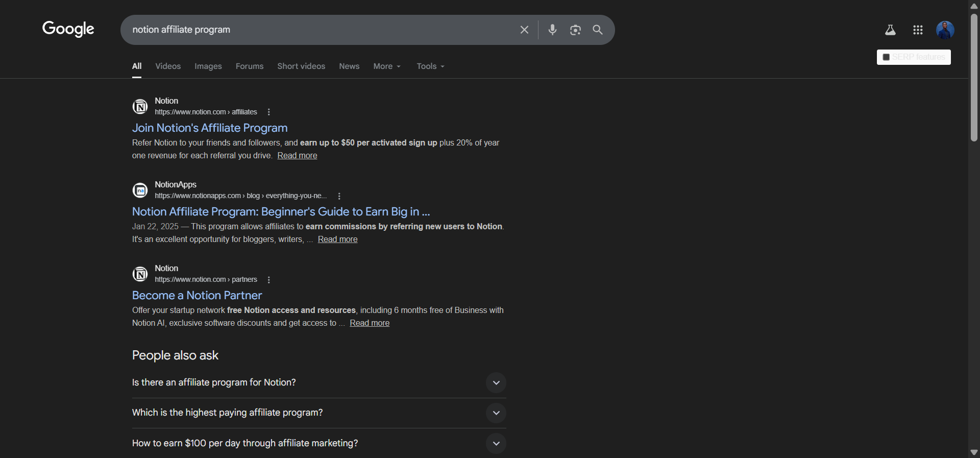Open Search Labs flask icon
Screen dimensions: 980x458
coord(890,30)
